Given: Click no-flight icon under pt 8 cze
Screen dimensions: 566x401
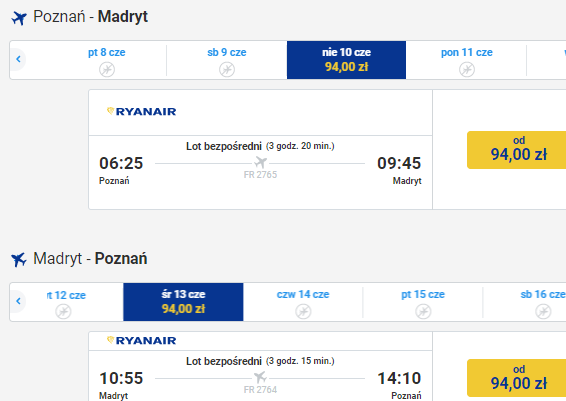Looking at the screenshot, I should tap(107, 69).
